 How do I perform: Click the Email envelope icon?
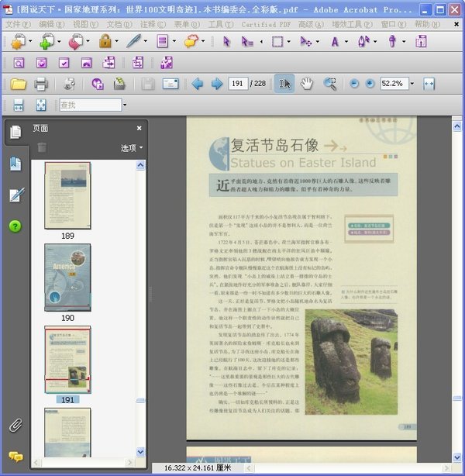(170, 84)
